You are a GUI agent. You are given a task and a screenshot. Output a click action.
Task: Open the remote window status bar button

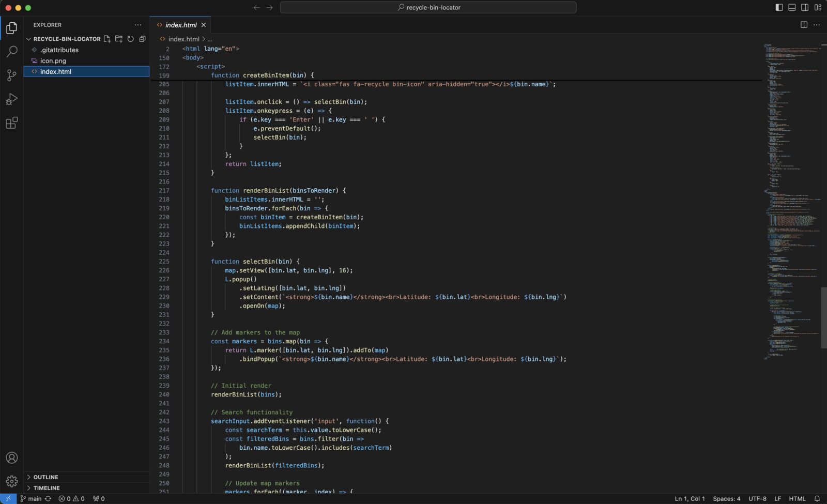click(x=8, y=499)
